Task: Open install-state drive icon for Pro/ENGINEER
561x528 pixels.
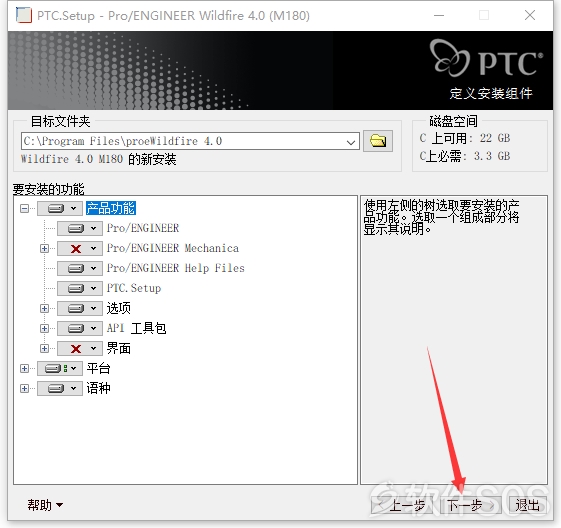Action: click(77, 228)
